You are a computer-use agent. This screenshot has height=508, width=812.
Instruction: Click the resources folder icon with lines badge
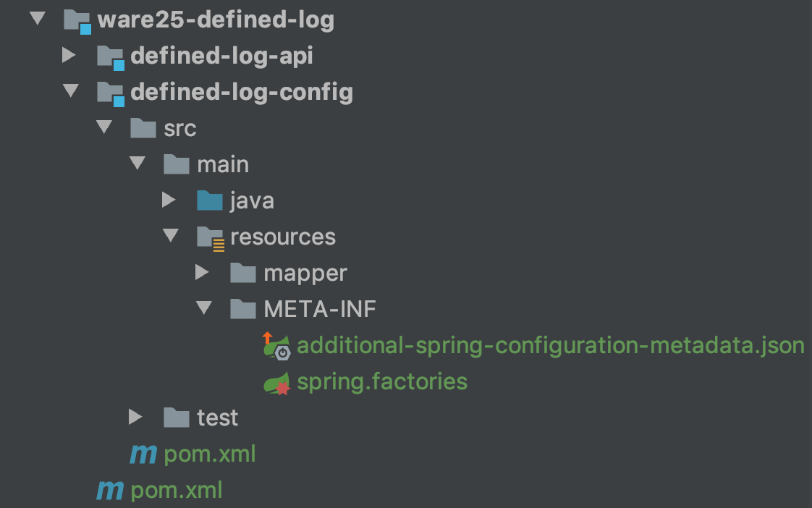[210, 237]
